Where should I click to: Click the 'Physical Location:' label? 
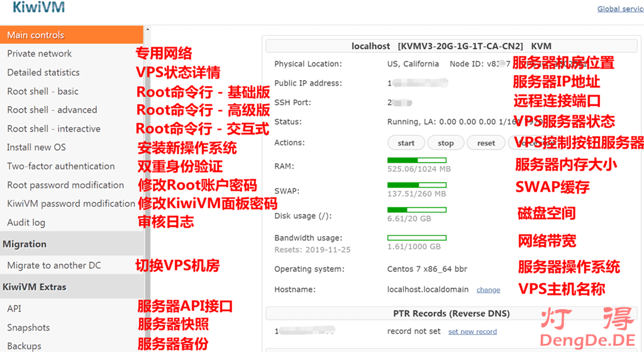(x=308, y=64)
